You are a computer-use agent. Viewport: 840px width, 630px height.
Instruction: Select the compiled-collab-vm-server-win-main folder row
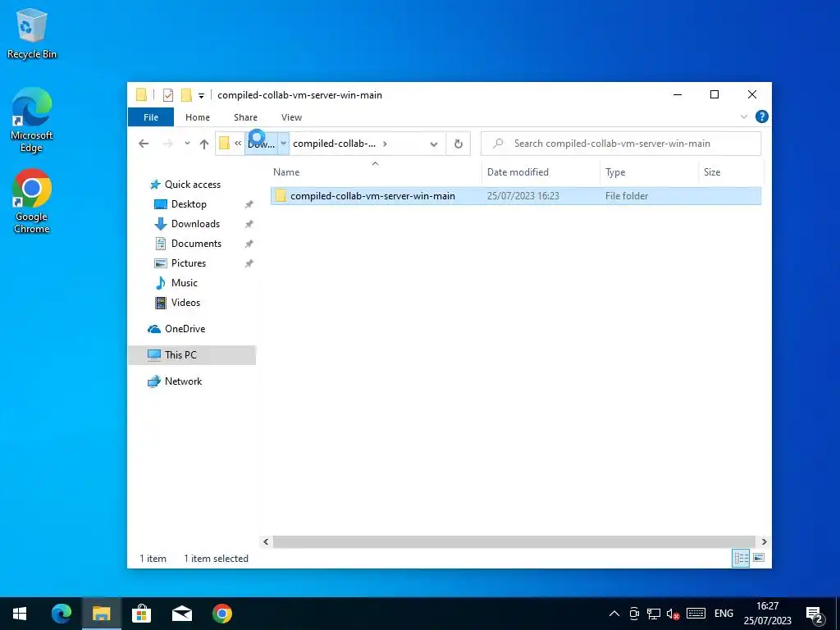point(515,196)
